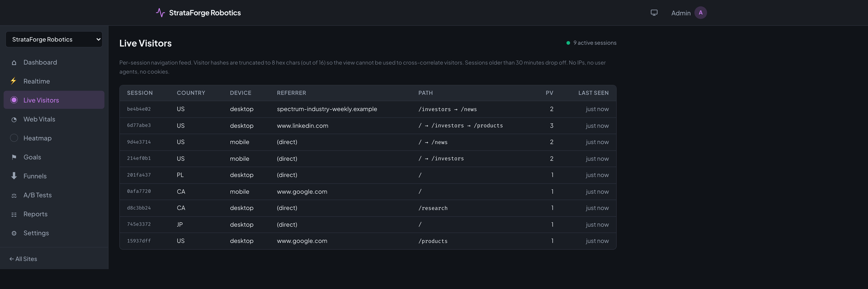Open Funnels from the sidebar
The width and height of the screenshot is (868, 289).
click(x=54, y=176)
